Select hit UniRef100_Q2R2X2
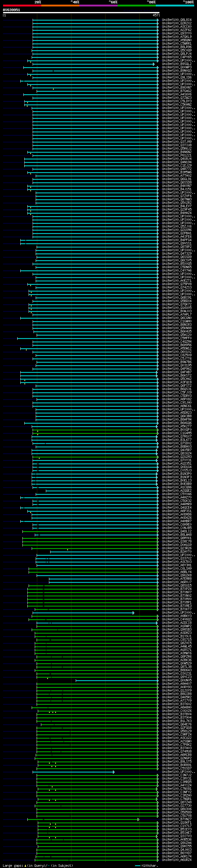Viewport: 197px width, 868px height. (x=176, y=23)
